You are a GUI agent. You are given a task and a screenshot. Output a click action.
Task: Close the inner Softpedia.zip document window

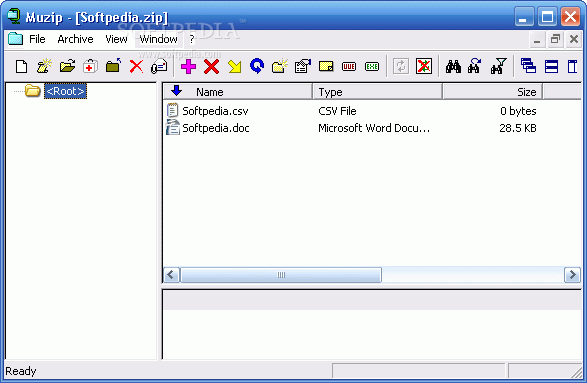574,39
